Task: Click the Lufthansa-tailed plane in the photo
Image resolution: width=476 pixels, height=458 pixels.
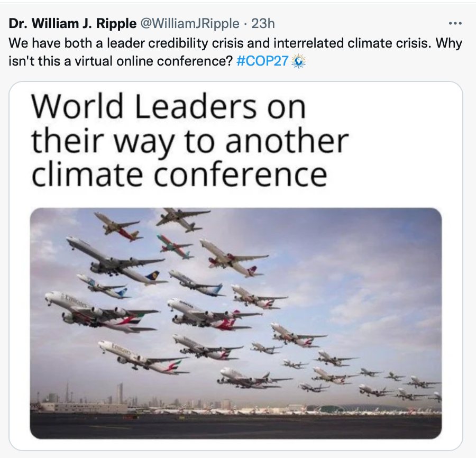Action: 117,261
